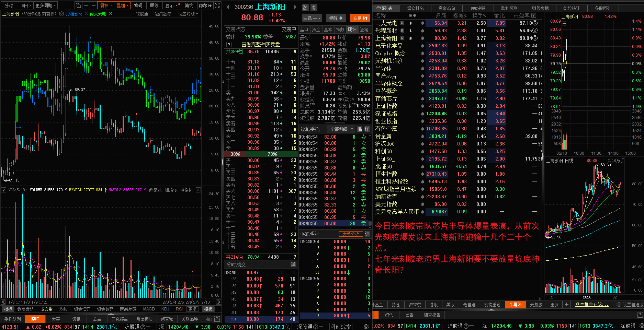Expand toolbar with 隐藏 arrows
Image resolution: width=644 pixels, height=330 pixels.
(x=205, y=5)
